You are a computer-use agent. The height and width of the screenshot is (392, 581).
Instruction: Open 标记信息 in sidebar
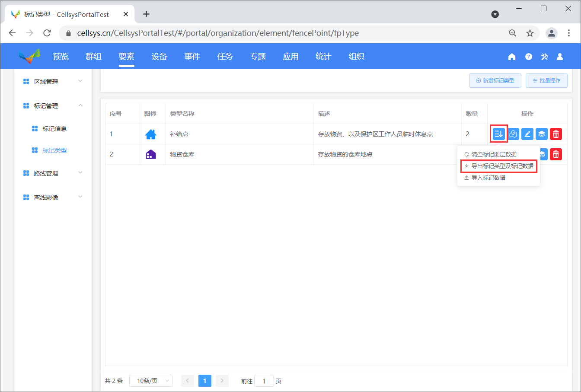[x=54, y=129]
